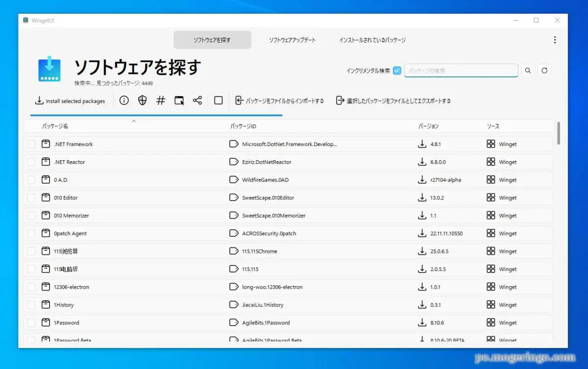Click the tag icon beside WildfireGames.0AD
588x369 pixels.
coord(234,180)
